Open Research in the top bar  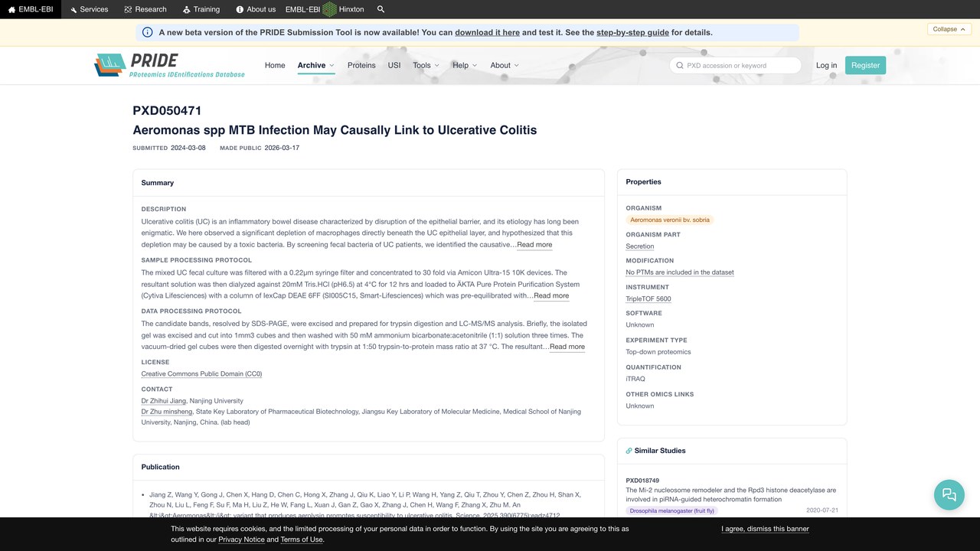pos(145,9)
